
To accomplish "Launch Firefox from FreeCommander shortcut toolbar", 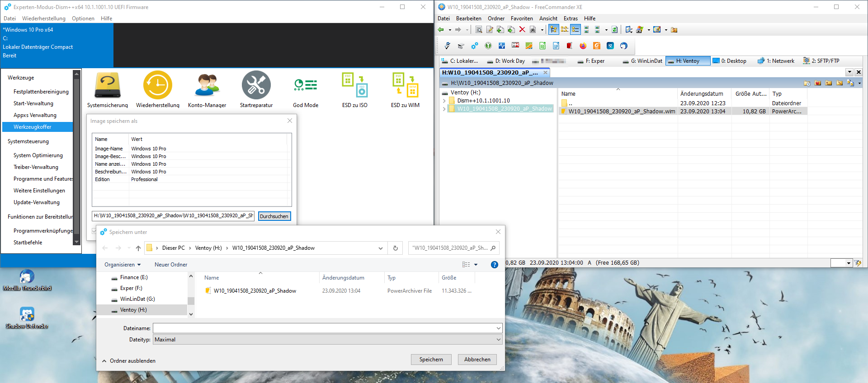I will (583, 46).
